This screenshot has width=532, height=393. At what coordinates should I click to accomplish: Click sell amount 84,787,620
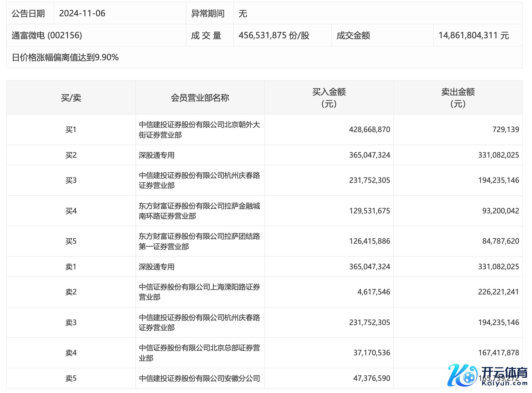coord(501,241)
